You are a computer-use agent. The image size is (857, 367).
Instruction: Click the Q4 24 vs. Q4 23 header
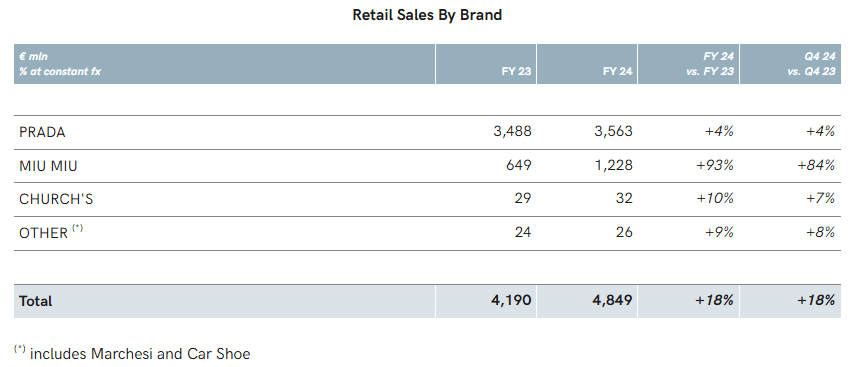[x=812, y=63]
